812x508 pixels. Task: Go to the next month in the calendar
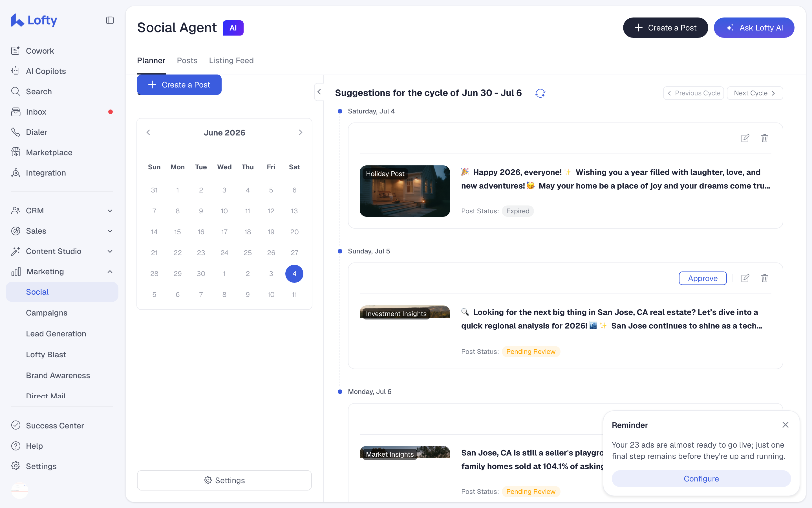[301, 132]
